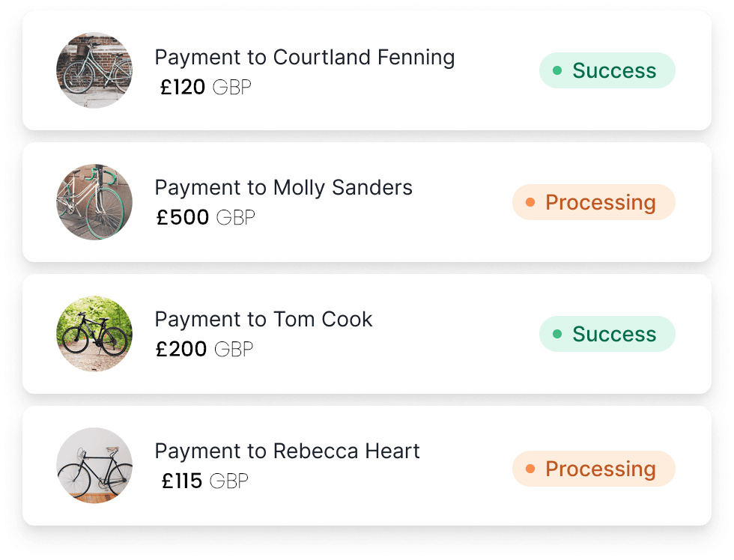Screen dimensions: 734x560
Task: Select the £115 GBP amount
Action: pyautogui.click(x=204, y=481)
